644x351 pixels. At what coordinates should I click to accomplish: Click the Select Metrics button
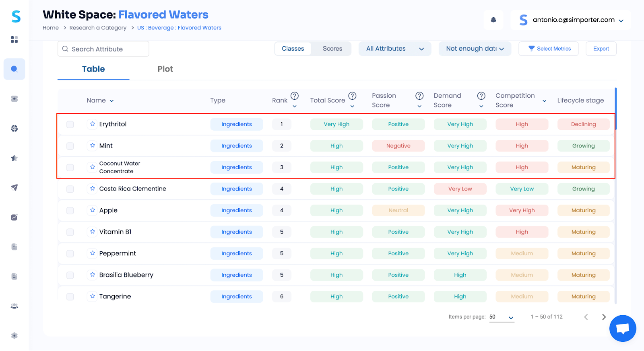(x=549, y=49)
